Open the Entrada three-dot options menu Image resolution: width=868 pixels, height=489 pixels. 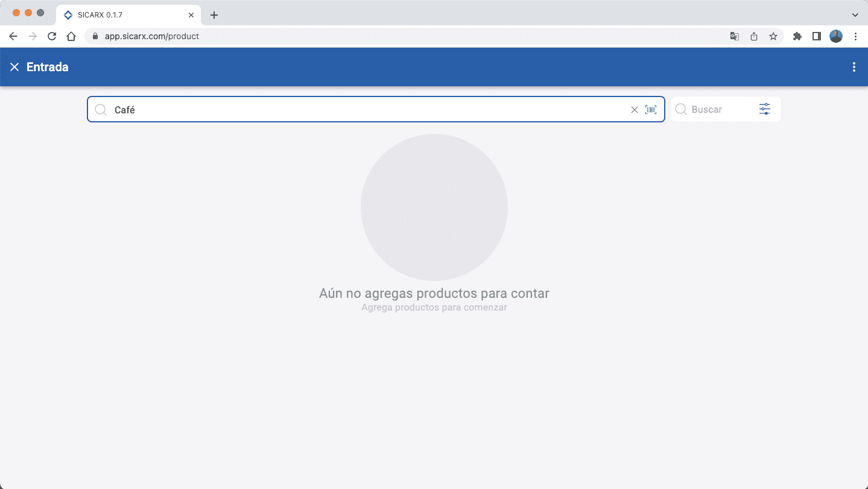[x=854, y=67]
